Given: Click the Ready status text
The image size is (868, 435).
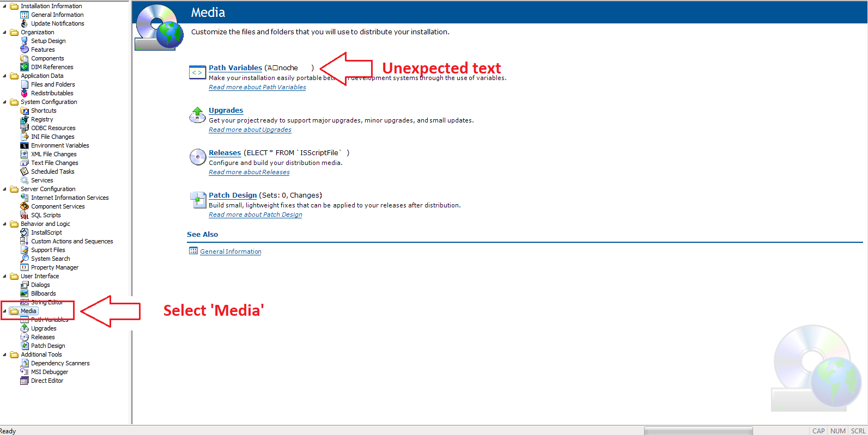Looking at the screenshot, I should click(8, 431).
